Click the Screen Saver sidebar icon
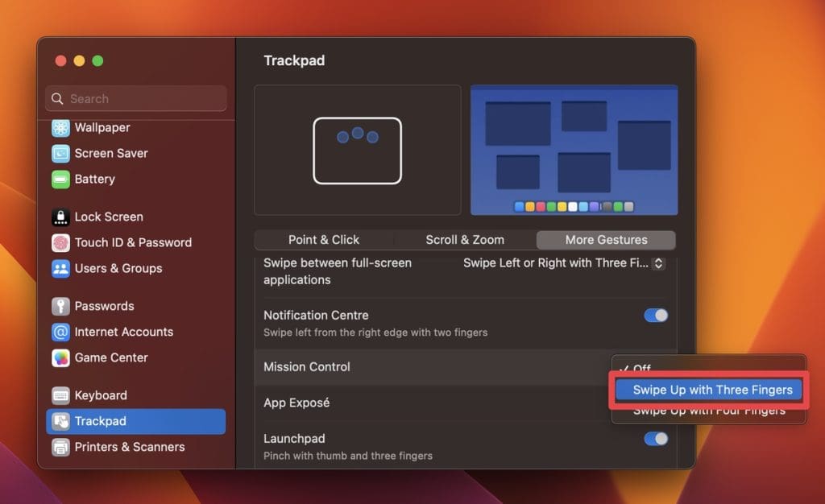825x504 pixels. click(x=60, y=154)
